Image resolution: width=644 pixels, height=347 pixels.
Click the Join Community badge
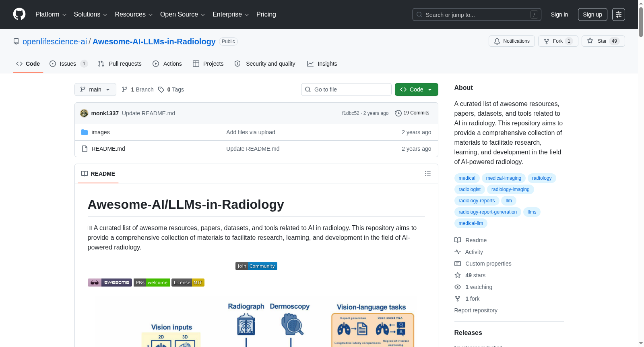pos(256,266)
